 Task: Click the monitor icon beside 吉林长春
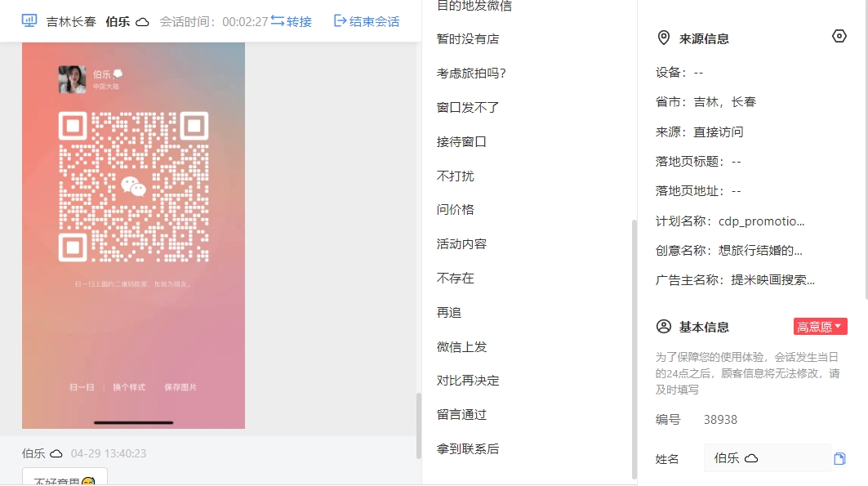pyautogui.click(x=29, y=21)
